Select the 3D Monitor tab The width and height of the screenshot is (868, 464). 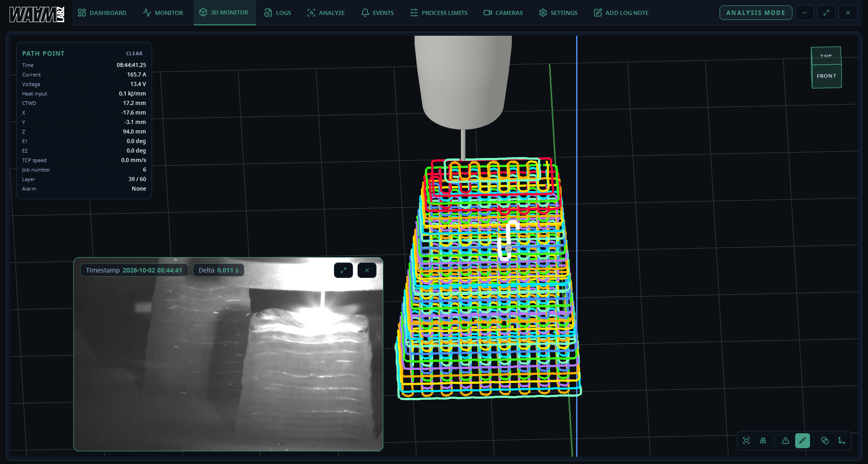click(224, 13)
